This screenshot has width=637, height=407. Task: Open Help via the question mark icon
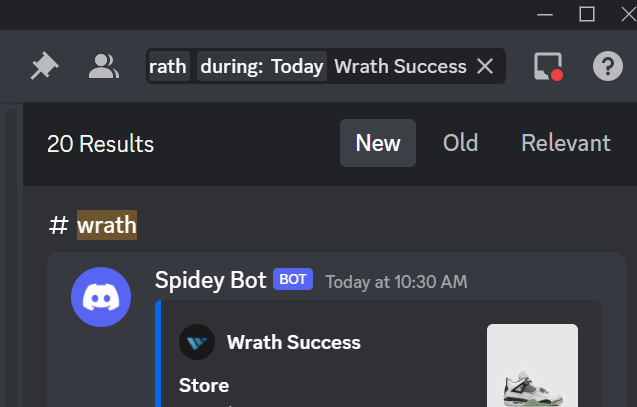click(x=607, y=66)
